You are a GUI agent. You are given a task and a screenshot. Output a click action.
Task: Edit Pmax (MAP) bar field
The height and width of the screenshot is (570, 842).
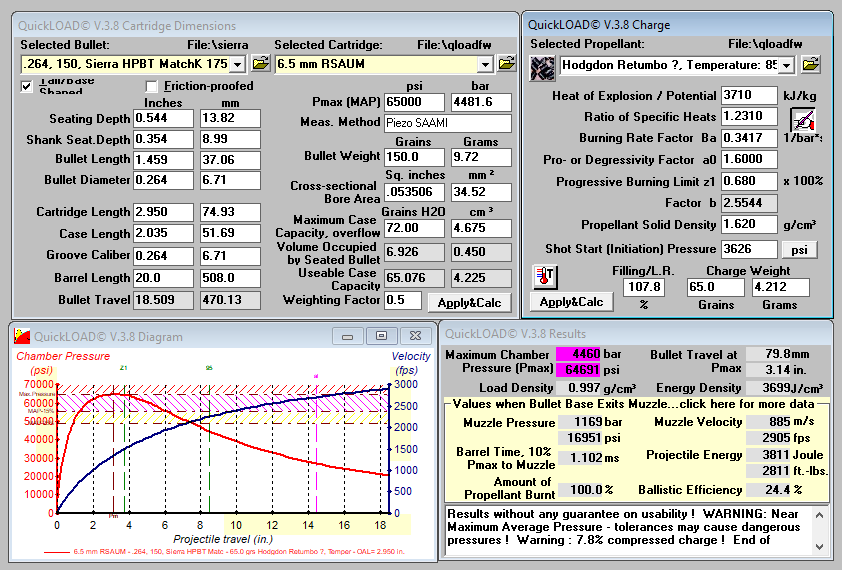tap(481, 102)
